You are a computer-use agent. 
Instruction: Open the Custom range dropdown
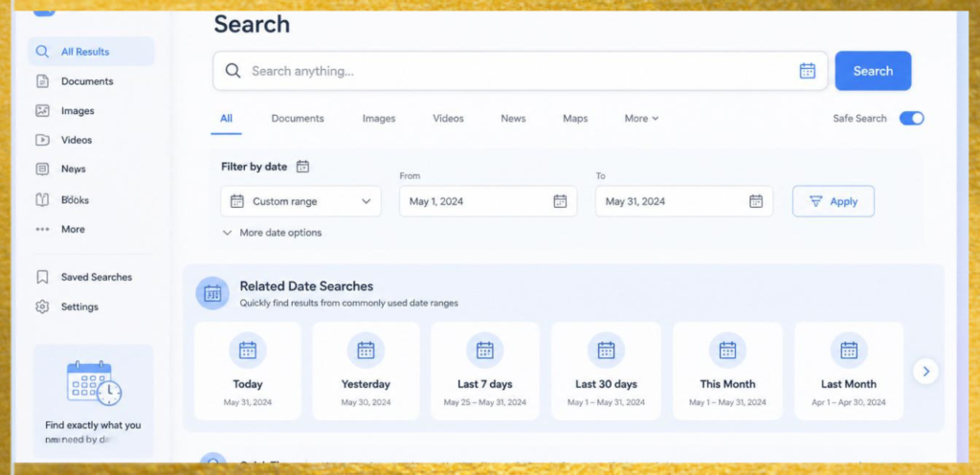point(301,201)
